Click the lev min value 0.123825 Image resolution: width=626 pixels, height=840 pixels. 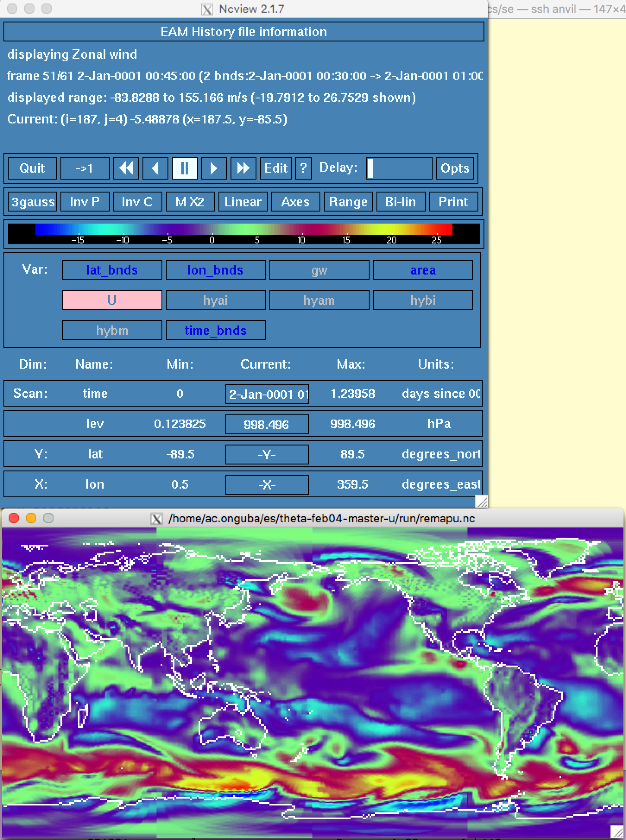coord(180,424)
